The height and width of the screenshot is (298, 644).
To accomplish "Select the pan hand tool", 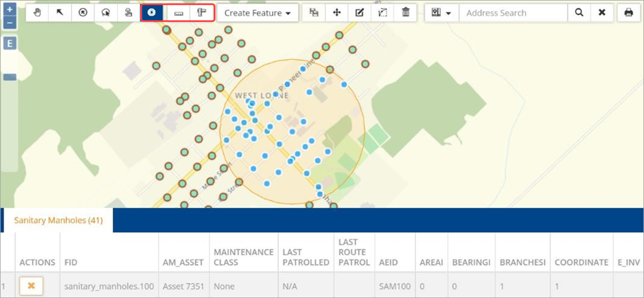I will [x=37, y=13].
